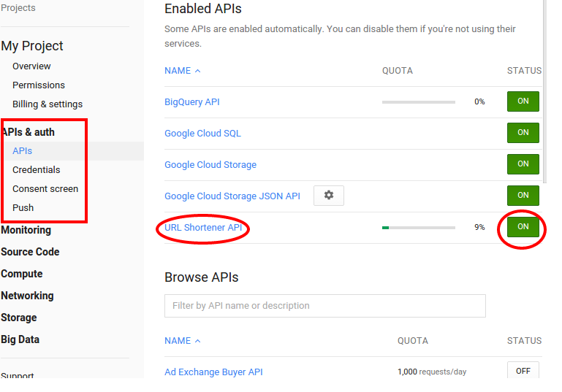The height and width of the screenshot is (392, 562).
Task: Open Google Cloud SQL link
Action: pos(202,134)
